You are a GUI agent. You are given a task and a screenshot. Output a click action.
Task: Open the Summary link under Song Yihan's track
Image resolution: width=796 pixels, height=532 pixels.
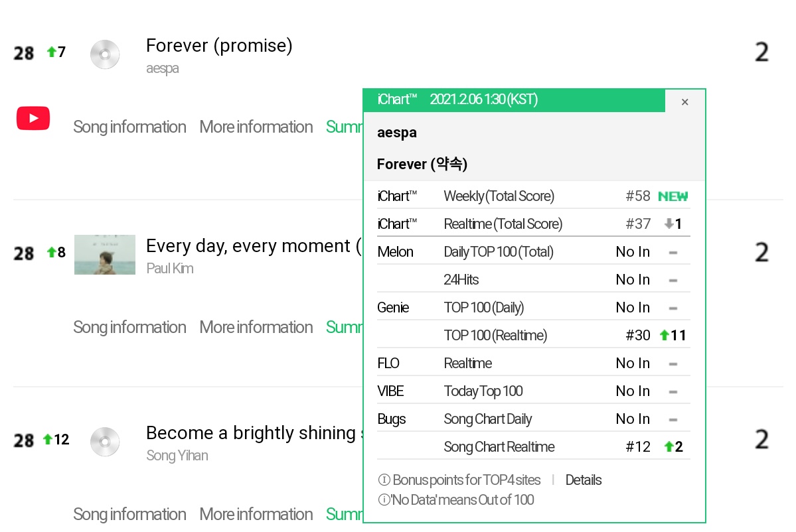[344, 514]
